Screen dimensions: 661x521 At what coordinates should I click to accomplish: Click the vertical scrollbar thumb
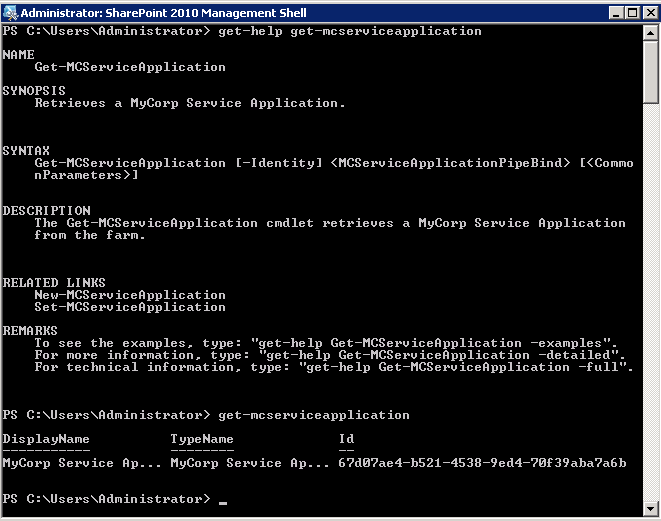coord(651,70)
